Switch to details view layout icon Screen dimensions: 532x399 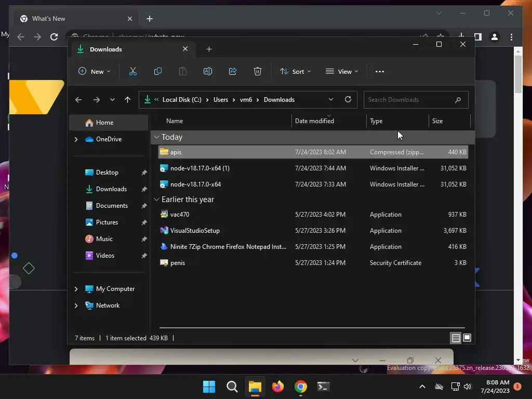click(x=456, y=338)
